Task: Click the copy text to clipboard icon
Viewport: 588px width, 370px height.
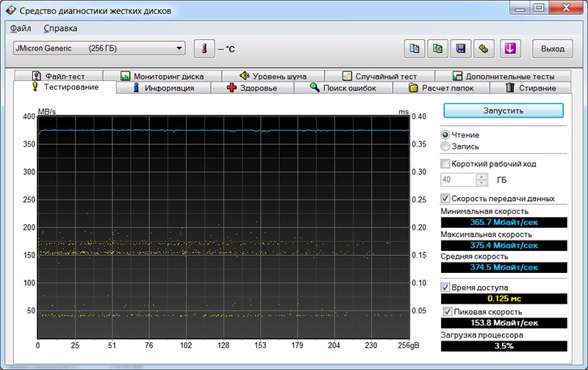Action: (x=415, y=49)
